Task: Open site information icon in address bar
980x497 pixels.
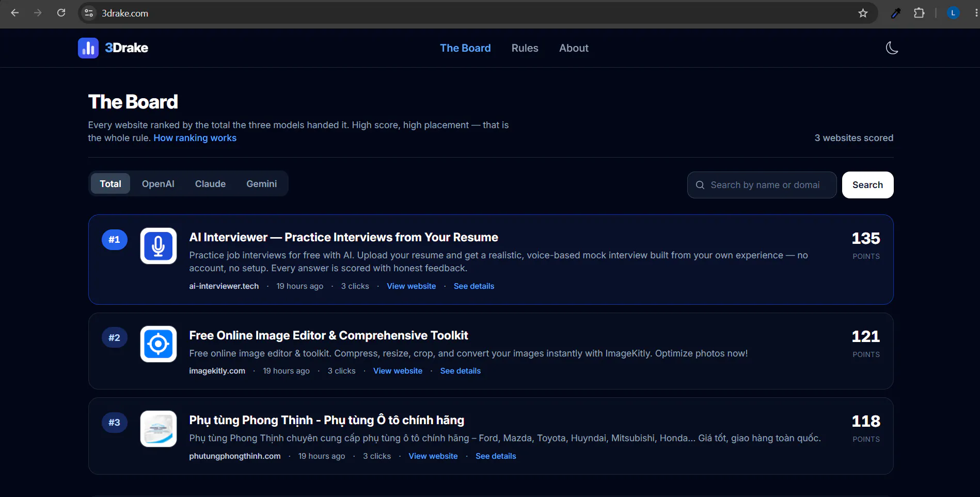Action: coord(89,13)
